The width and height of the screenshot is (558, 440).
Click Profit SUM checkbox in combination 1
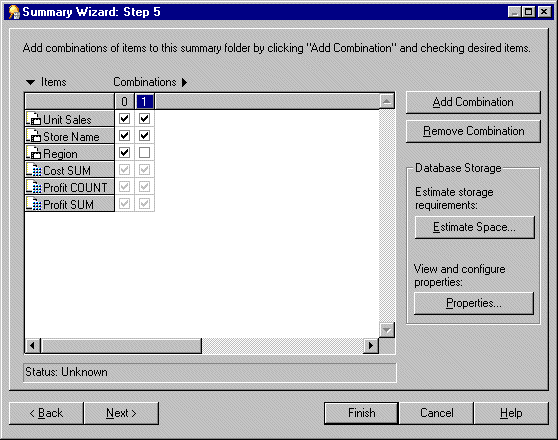tap(144, 204)
